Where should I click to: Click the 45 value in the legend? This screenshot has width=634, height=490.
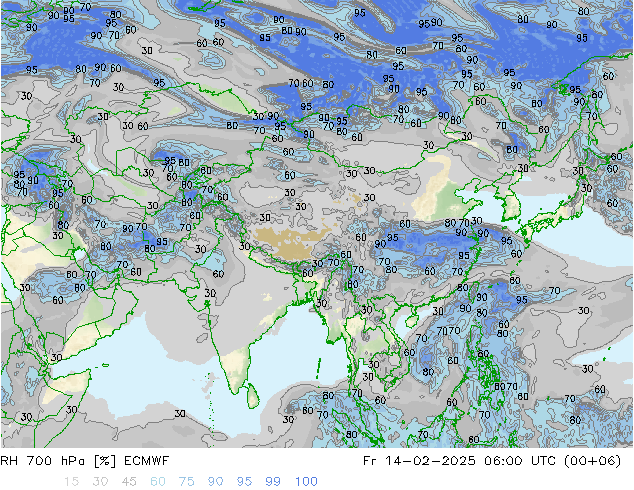129,482
